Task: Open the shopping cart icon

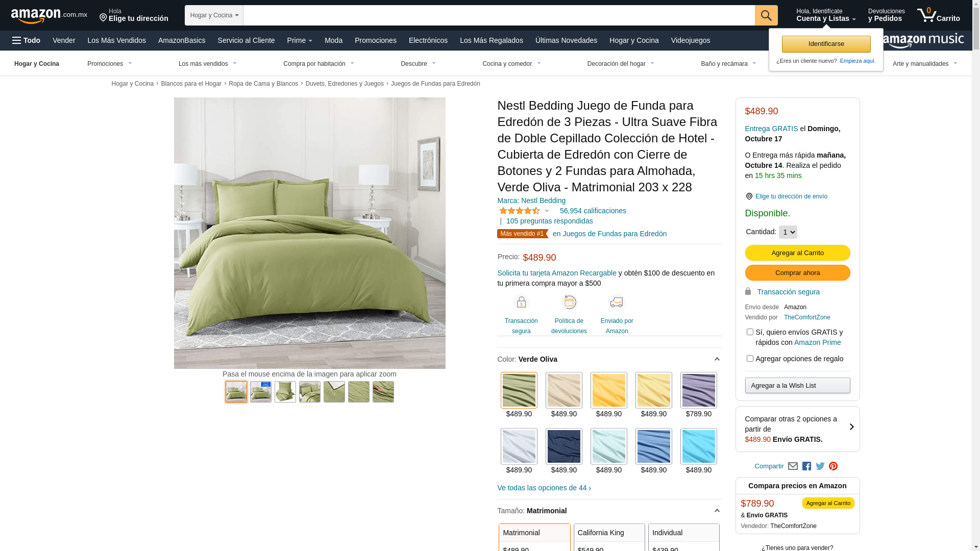Action: pyautogui.click(x=938, y=15)
